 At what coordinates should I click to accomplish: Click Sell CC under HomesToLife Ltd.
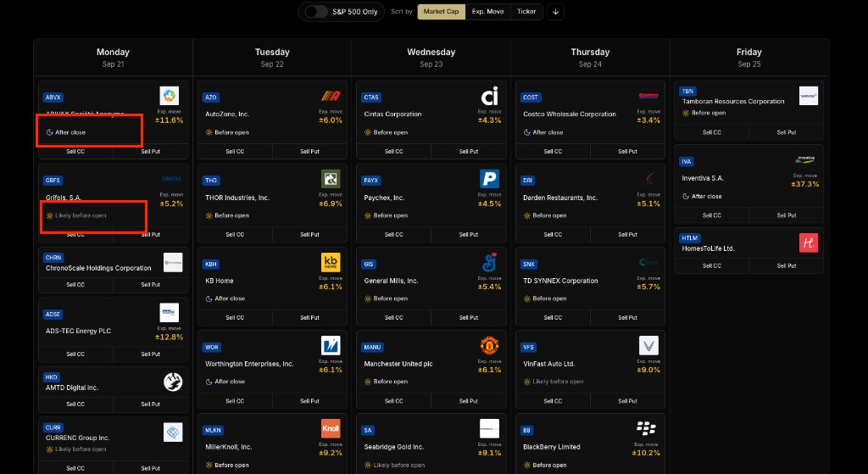coord(712,265)
